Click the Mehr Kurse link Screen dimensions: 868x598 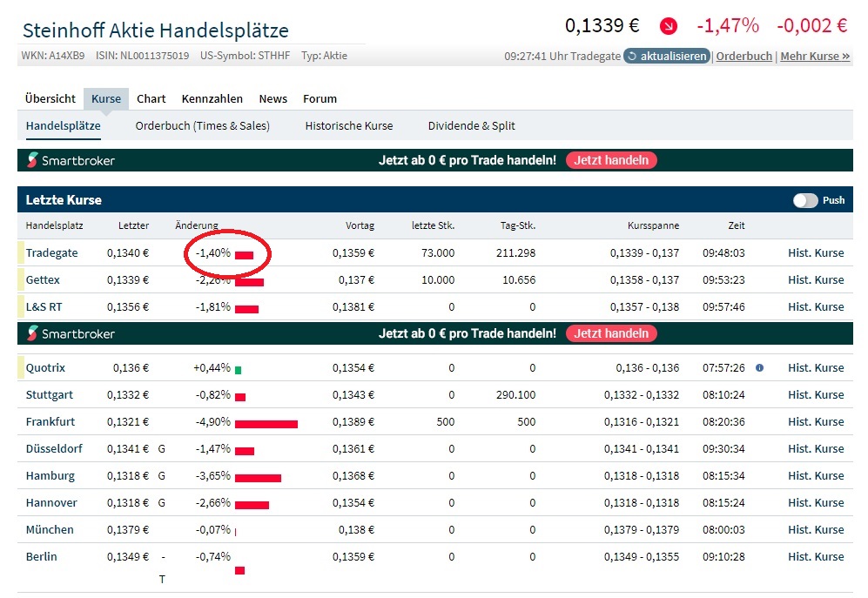[815, 56]
